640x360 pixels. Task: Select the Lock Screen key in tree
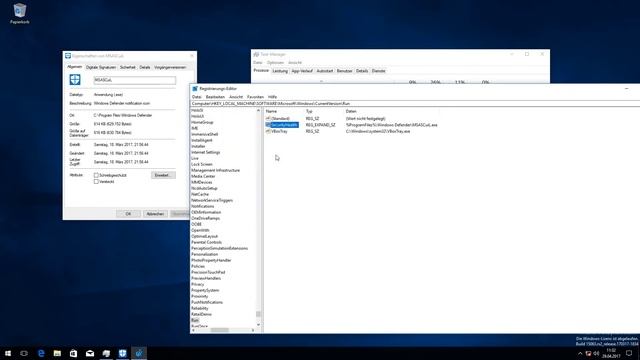[202, 164]
